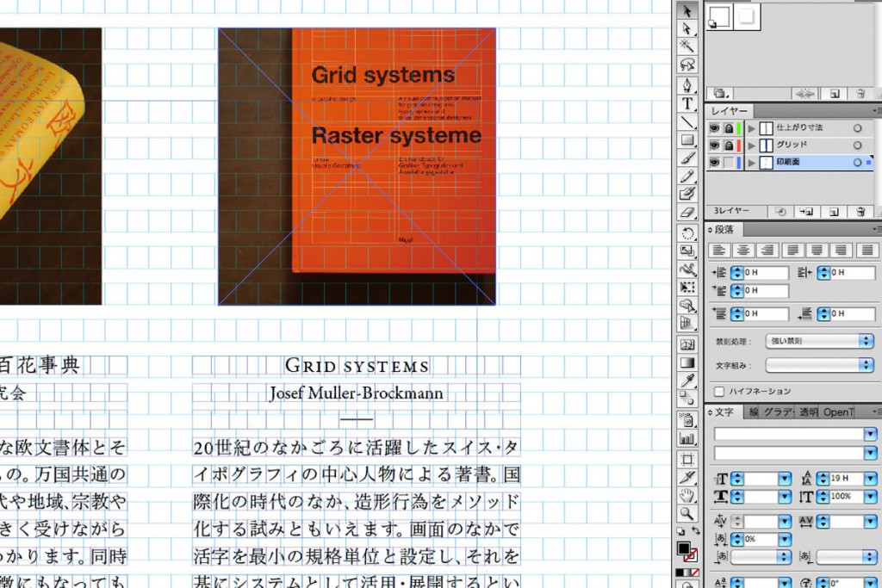882x588 pixels.
Task: Click the swap fill and stroke arrows
Action: [x=696, y=530]
